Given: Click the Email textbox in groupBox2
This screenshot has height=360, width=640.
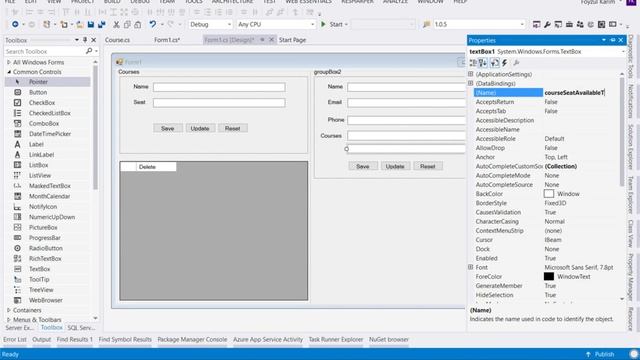Looking at the screenshot, I should pos(406,103).
